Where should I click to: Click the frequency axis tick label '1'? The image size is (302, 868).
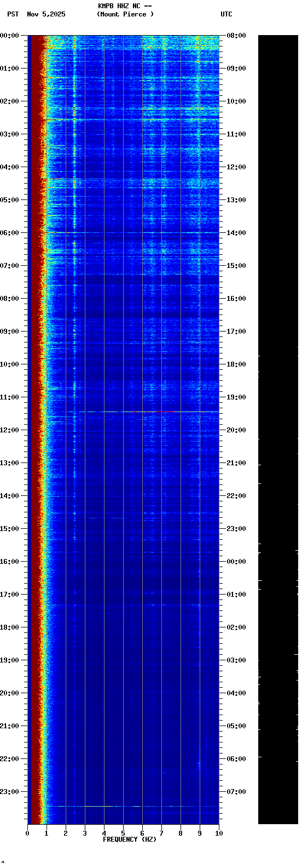(x=47, y=833)
